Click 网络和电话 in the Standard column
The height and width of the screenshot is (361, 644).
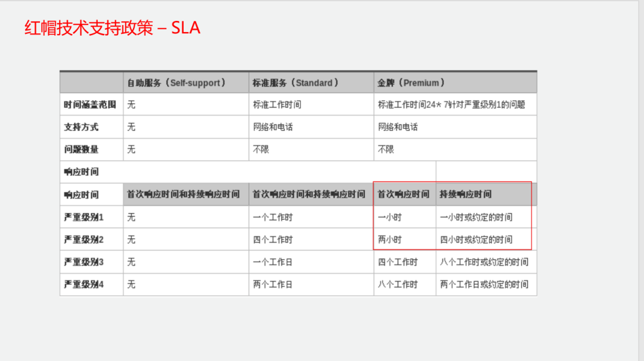[x=273, y=127]
